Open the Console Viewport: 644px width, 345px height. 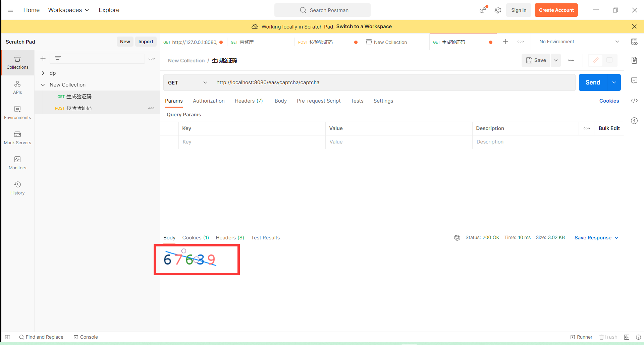coord(86,337)
